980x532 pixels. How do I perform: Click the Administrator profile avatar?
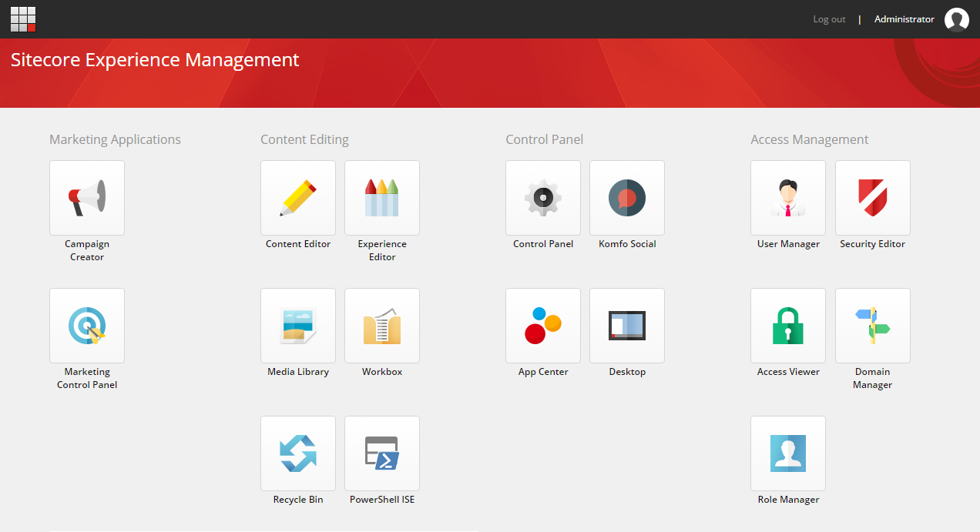pyautogui.click(x=957, y=19)
